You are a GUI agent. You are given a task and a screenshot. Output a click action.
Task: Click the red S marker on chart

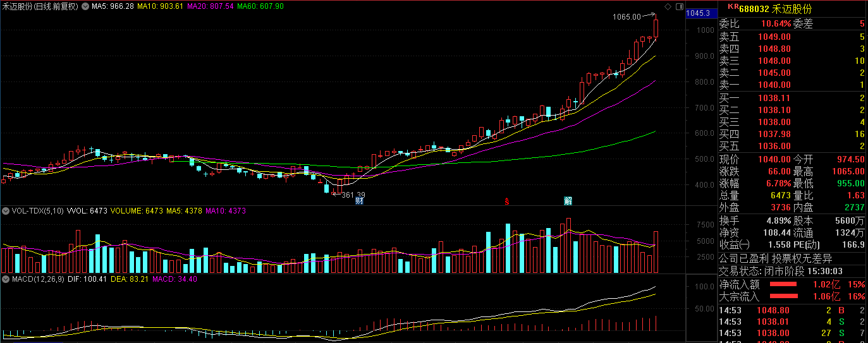[x=506, y=202]
